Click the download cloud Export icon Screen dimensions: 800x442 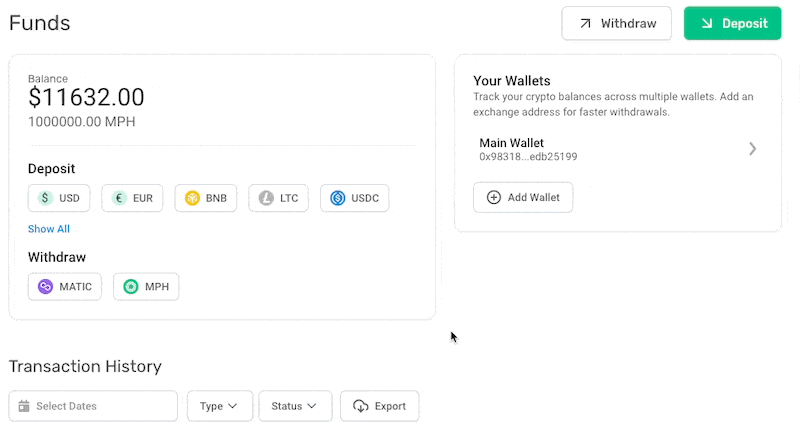click(x=361, y=406)
